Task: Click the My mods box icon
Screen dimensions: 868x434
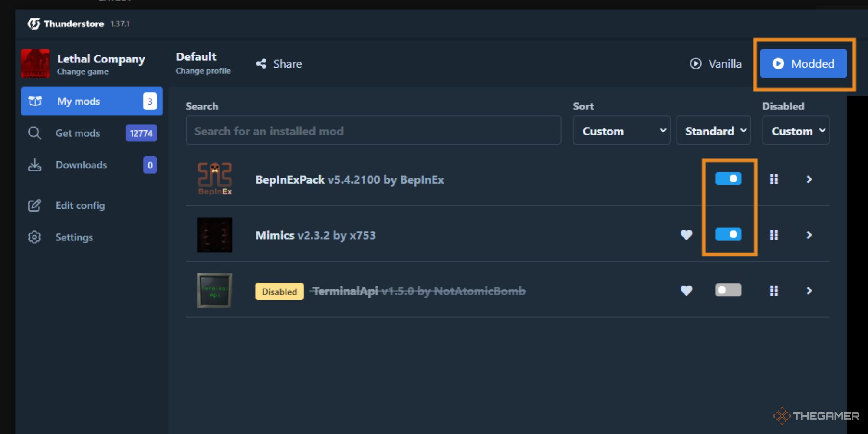Action: 35,101
